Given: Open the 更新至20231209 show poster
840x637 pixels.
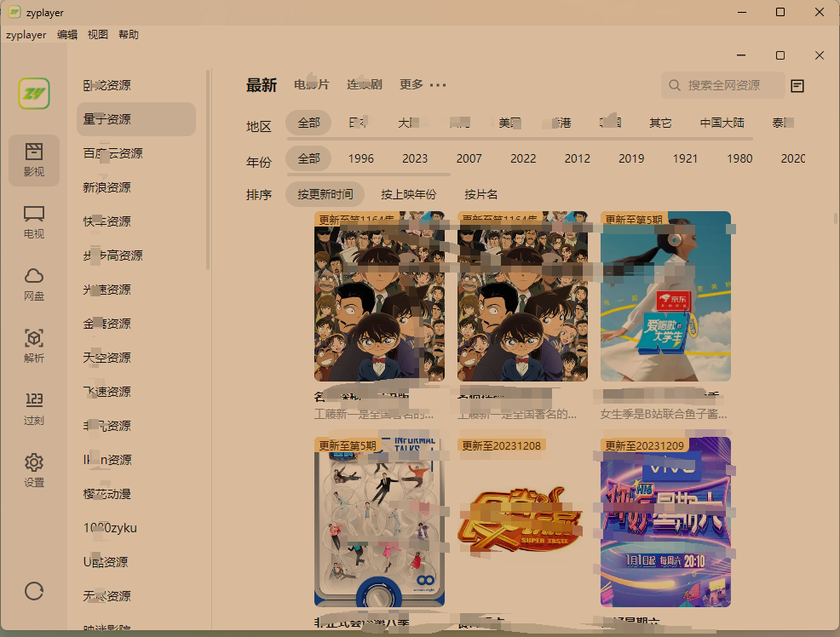Looking at the screenshot, I should (665, 522).
